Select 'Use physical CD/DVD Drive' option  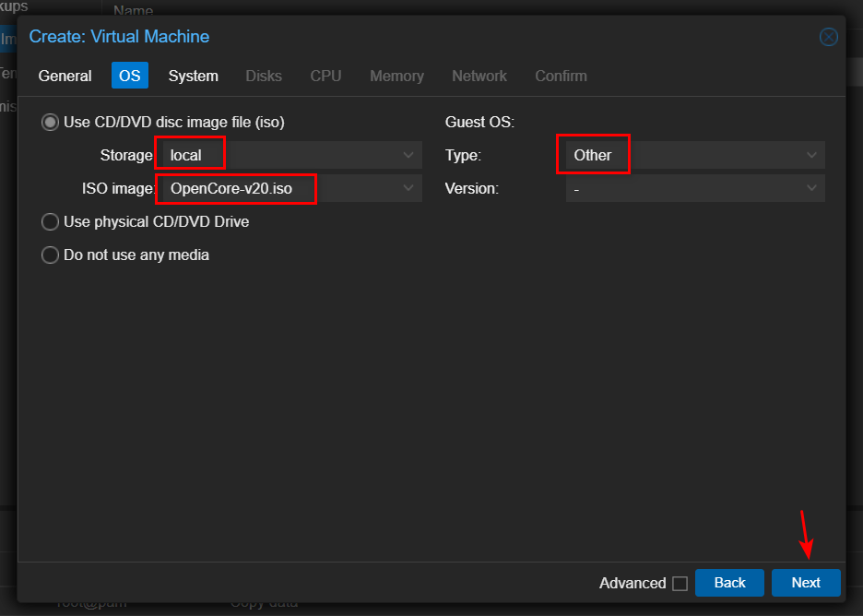tap(50, 221)
